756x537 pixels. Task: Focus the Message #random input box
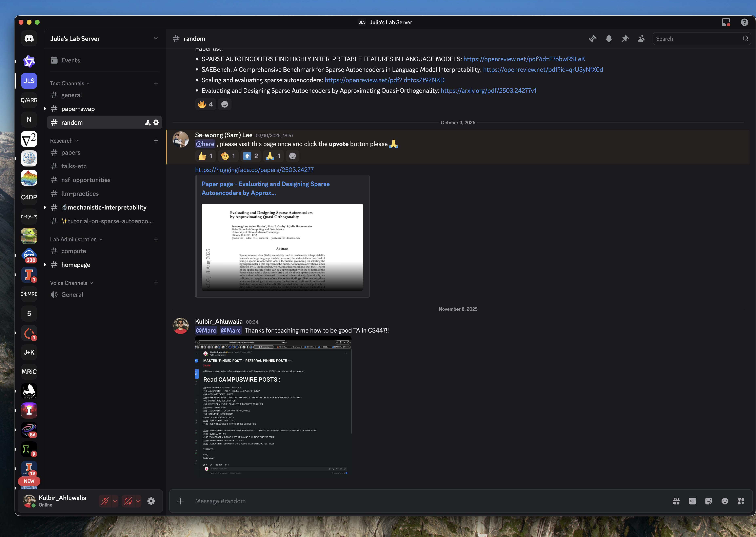pyautogui.click(x=430, y=501)
